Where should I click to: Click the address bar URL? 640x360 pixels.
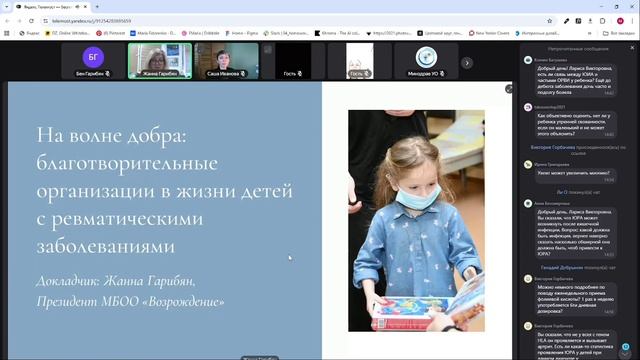coord(91,21)
